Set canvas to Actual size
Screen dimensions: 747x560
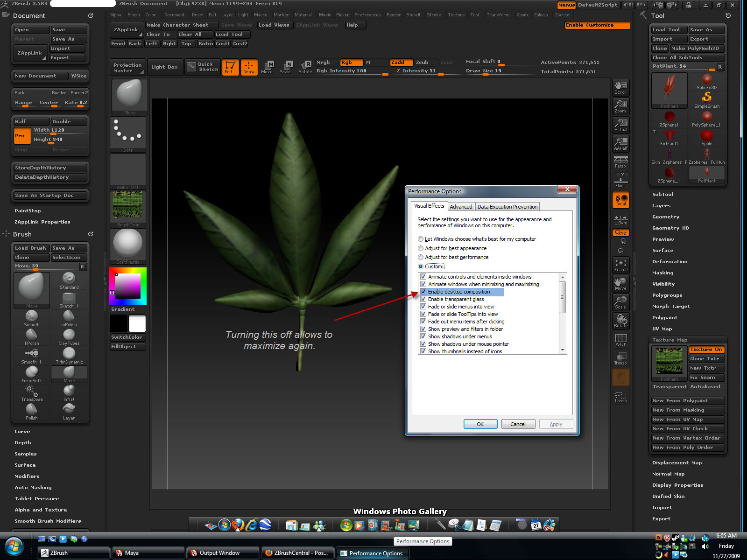coord(620,125)
